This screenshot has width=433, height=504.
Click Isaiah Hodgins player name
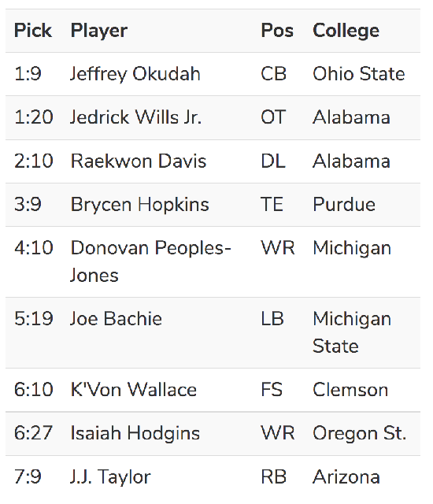[135, 434]
